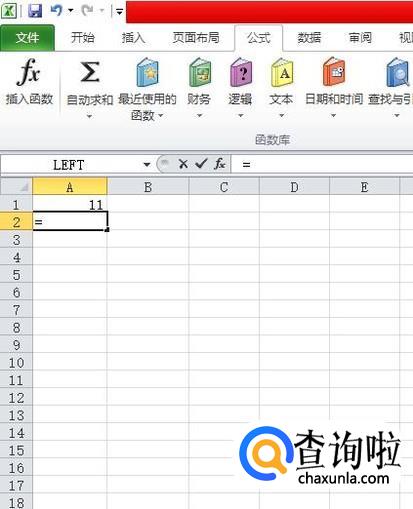Open the File (文件) tab
The height and width of the screenshot is (509, 413).
27,38
